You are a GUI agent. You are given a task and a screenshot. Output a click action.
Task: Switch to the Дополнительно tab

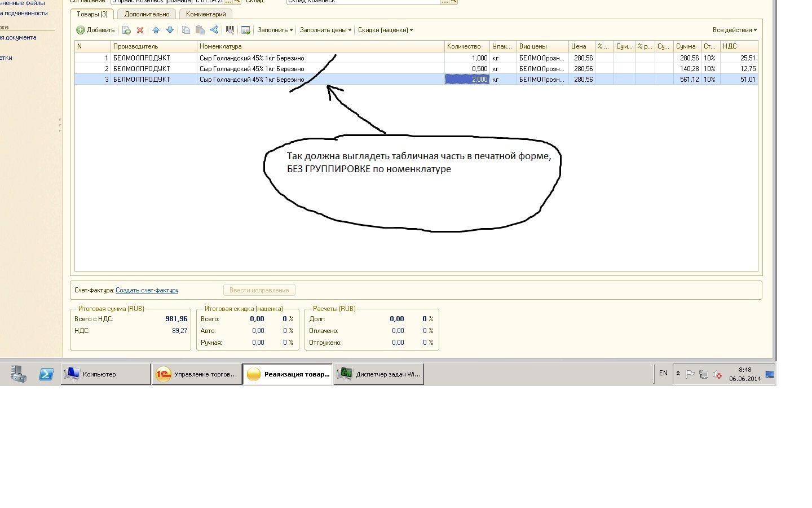point(147,14)
